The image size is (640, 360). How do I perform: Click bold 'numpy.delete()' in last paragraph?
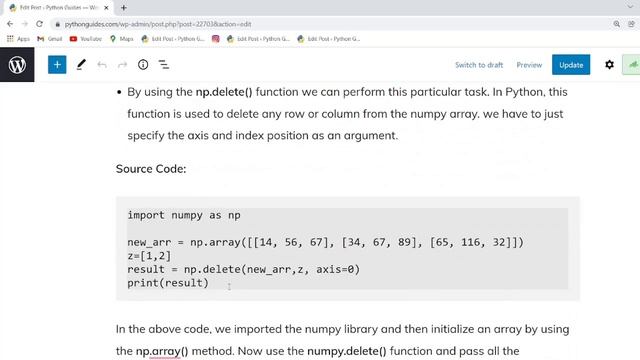coord(347,351)
